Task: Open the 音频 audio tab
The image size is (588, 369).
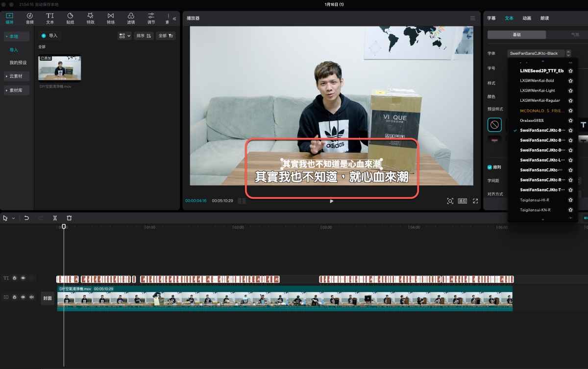Action: tap(30, 19)
